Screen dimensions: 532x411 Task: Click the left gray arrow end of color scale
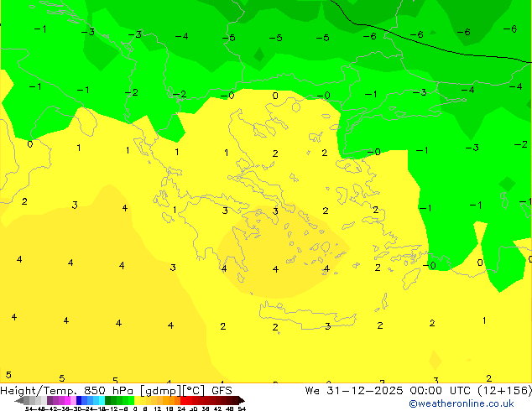click(19, 401)
